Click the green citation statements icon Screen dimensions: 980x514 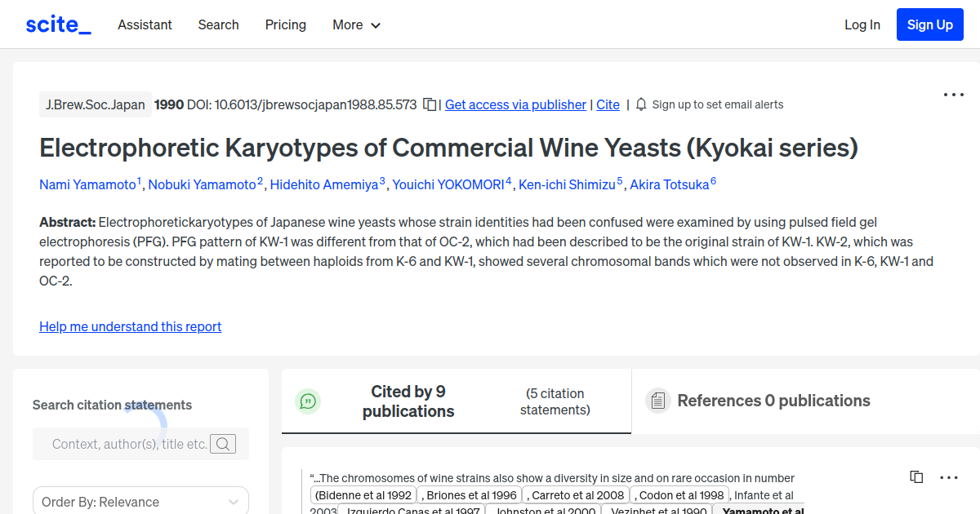point(308,401)
